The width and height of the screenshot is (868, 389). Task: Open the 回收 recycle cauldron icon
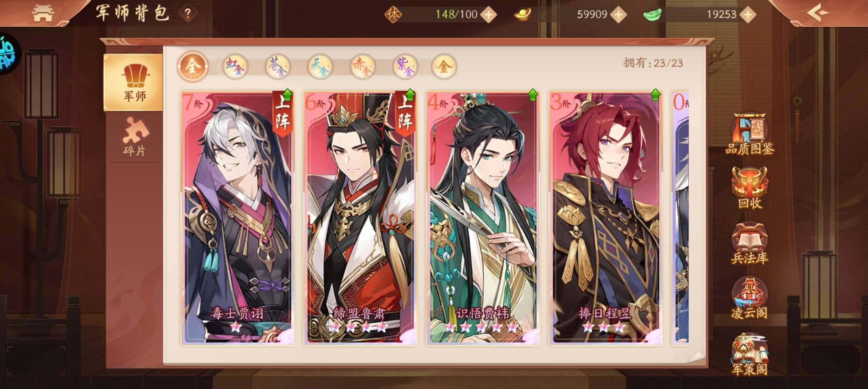coord(750,189)
